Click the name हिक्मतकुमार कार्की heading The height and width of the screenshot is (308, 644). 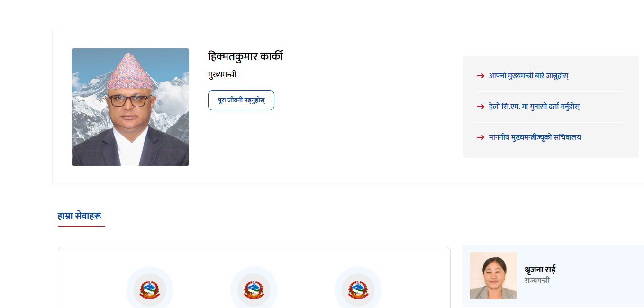tap(245, 56)
